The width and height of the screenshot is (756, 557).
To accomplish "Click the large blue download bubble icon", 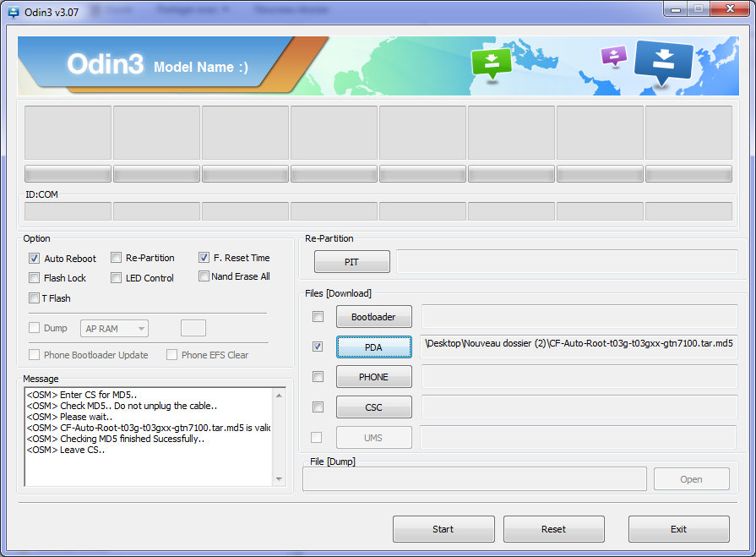I will point(663,62).
